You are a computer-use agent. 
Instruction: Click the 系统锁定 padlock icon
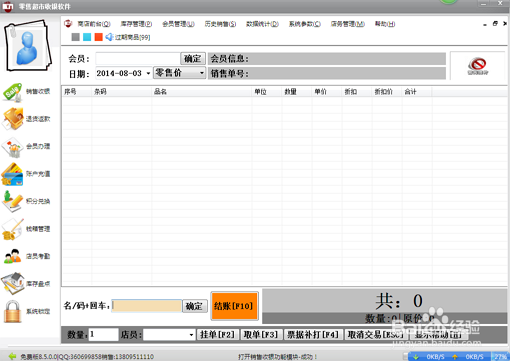(x=13, y=311)
